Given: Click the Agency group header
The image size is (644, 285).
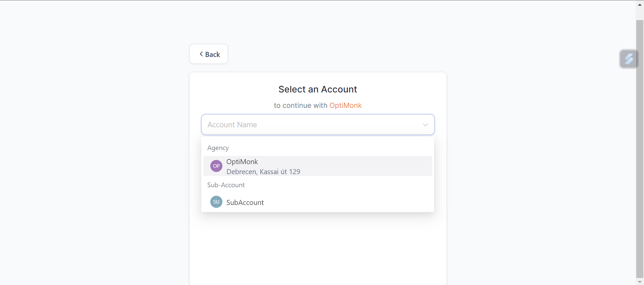Looking at the screenshot, I should tap(218, 148).
